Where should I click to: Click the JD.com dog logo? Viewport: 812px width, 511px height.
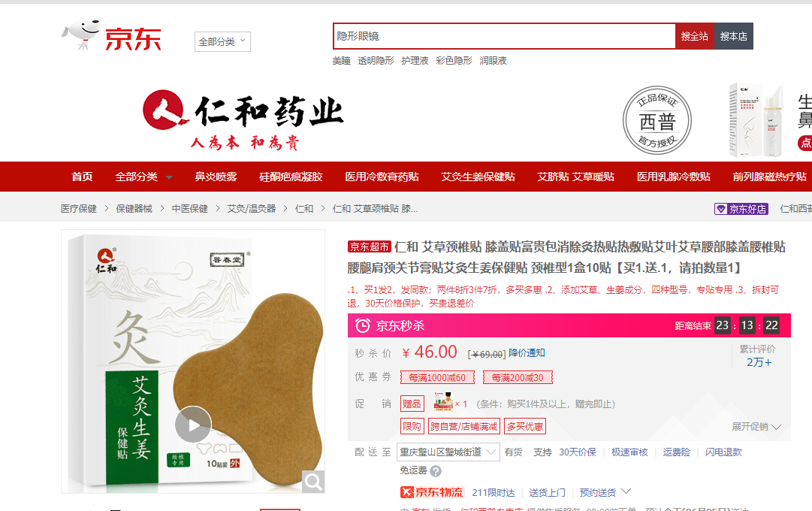(112, 35)
